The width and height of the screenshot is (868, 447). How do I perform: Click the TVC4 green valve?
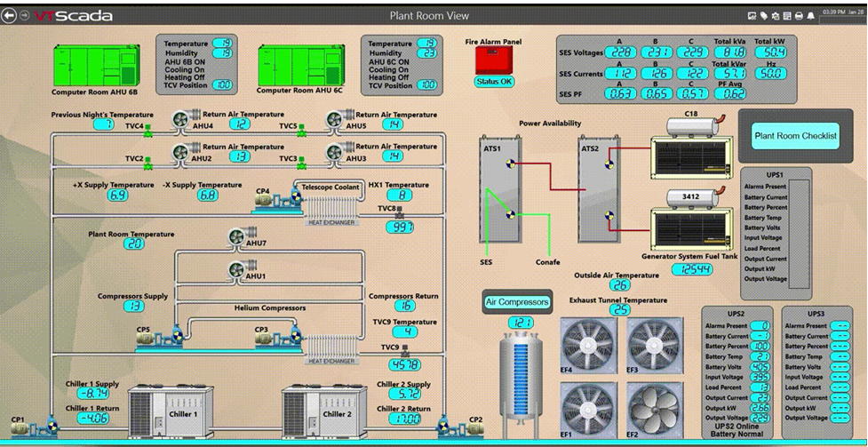click(x=147, y=132)
